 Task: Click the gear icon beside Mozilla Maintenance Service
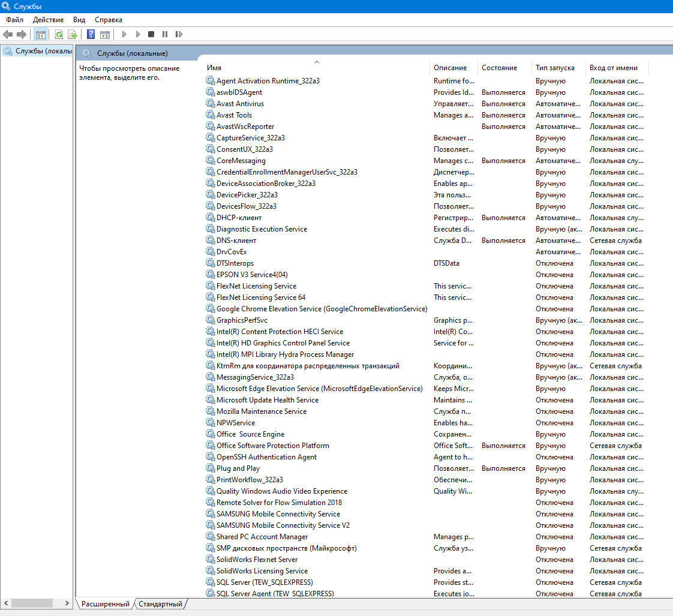(210, 411)
